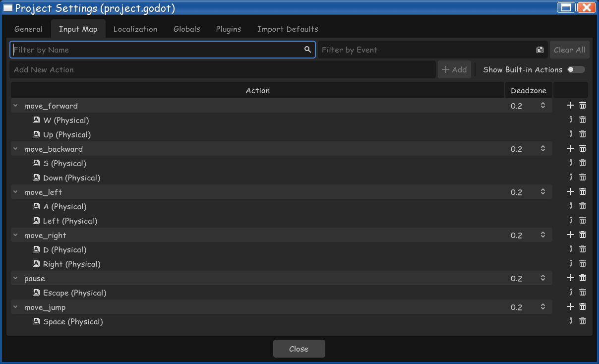Click the Clear All button
This screenshot has width=599, height=364.
click(x=569, y=50)
